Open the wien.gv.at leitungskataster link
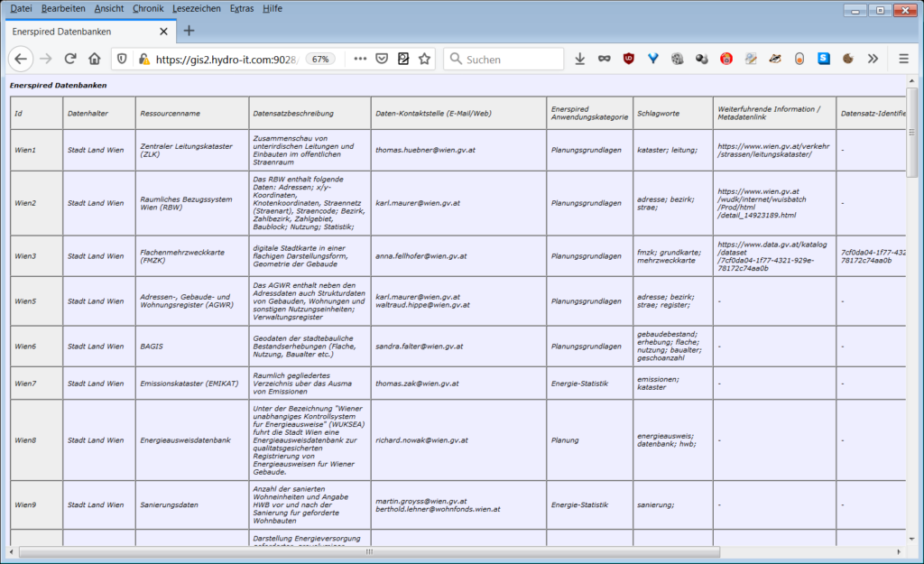924x564 pixels. coord(773,150)
